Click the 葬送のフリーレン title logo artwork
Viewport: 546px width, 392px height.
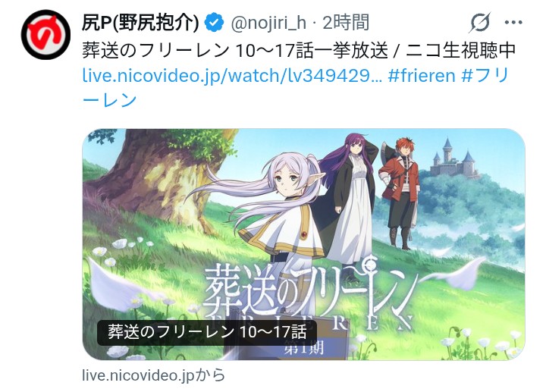pos(308,293)
